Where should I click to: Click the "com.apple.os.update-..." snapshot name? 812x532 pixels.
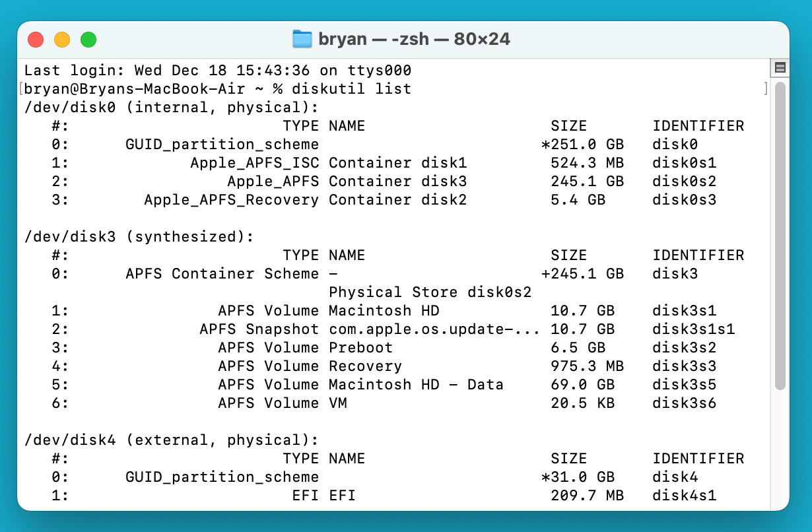(434, 329)
